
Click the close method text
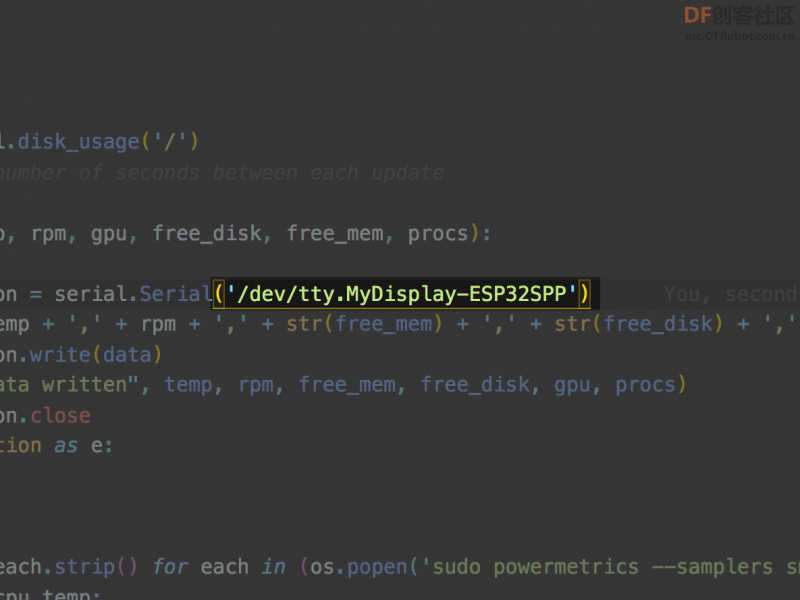click(60, 415)
